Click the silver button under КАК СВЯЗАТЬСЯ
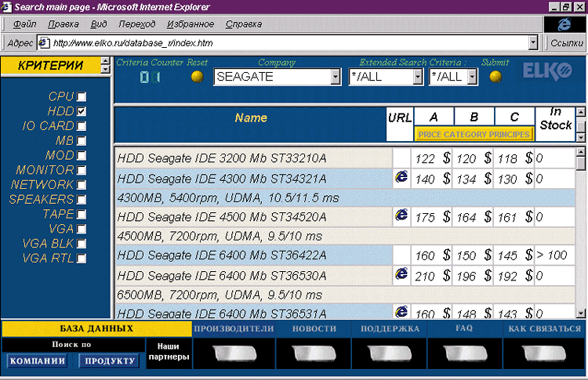The height and width of the screenshot is (380, 588). coord(544,353)
